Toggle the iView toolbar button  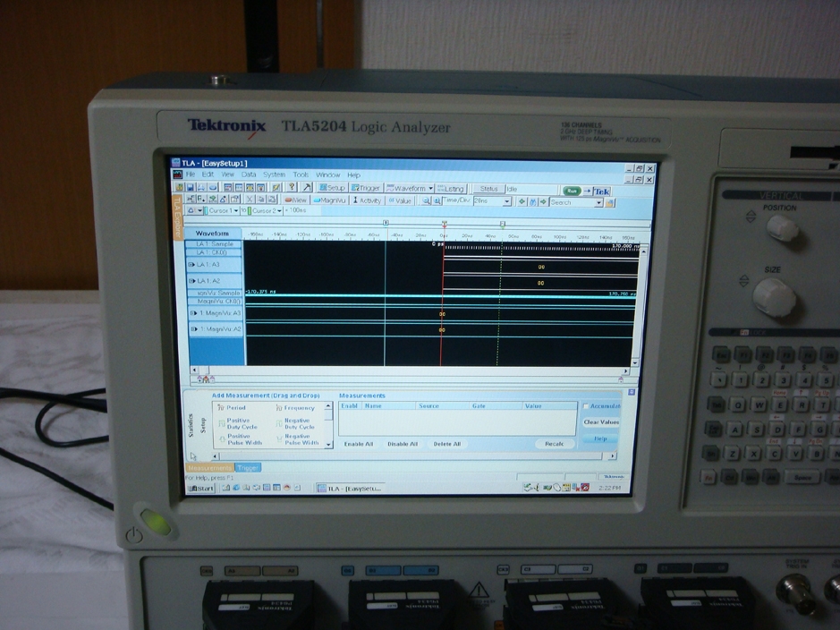point(296,200)
